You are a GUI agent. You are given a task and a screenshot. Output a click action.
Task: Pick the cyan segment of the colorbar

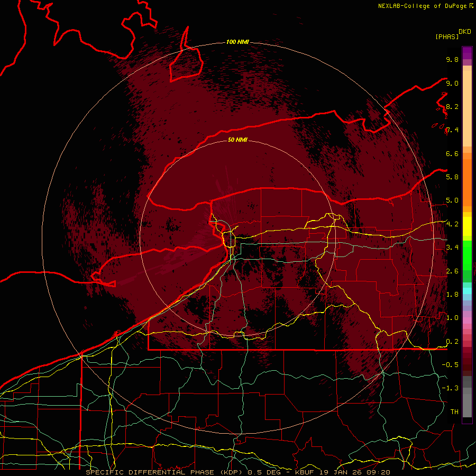coord(467,291)
